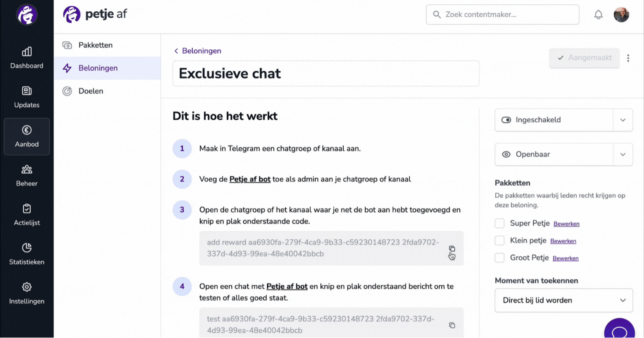The height and width of the screenshot is (338, 644).
Task: Expand the Openbaar visibility dropdown
Action: click(x=623, y=154)
